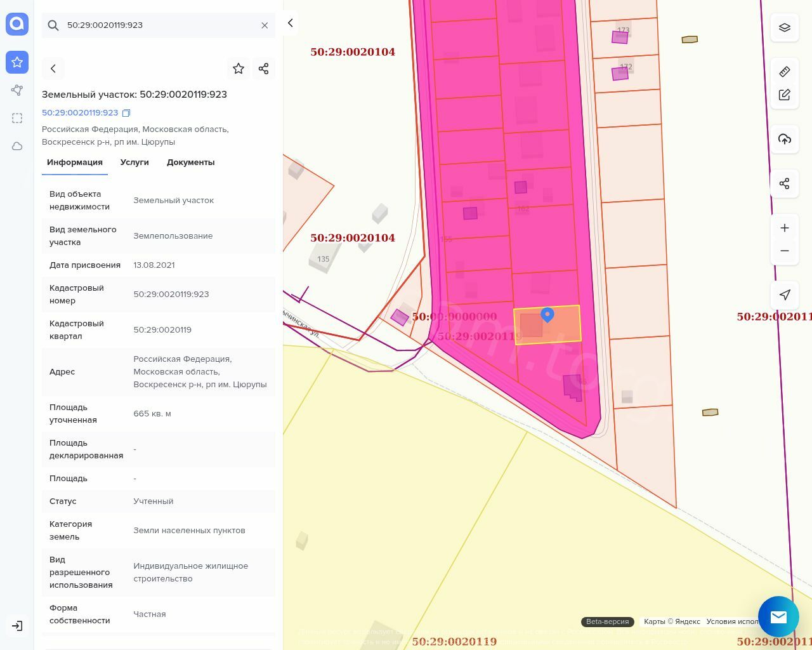Screen dimensions: 812x650
Task: Select the ruler measurement tool
Action: coord(785,71)
